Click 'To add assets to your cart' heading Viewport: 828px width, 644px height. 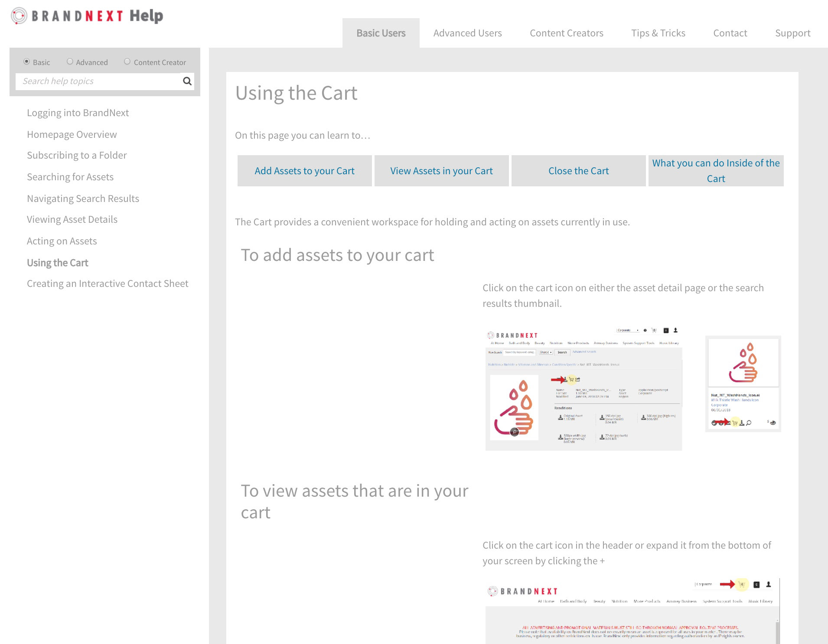(x=337, y=255)
